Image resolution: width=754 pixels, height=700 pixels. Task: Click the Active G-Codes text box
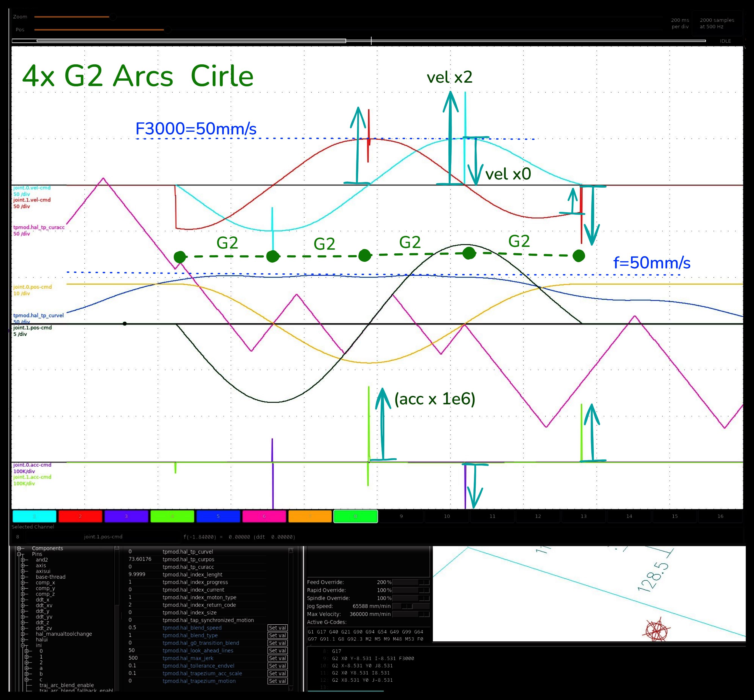click(368, 636)
